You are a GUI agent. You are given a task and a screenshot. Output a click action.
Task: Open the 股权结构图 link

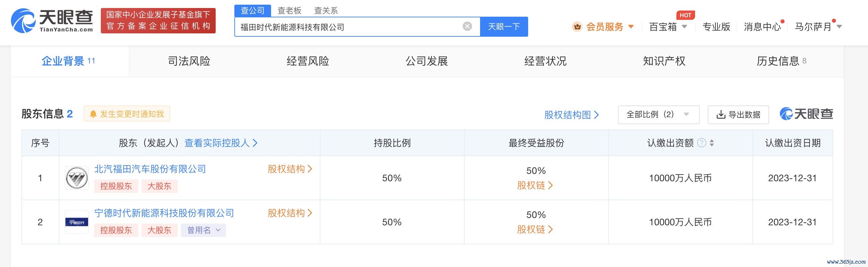click(572, 115)
